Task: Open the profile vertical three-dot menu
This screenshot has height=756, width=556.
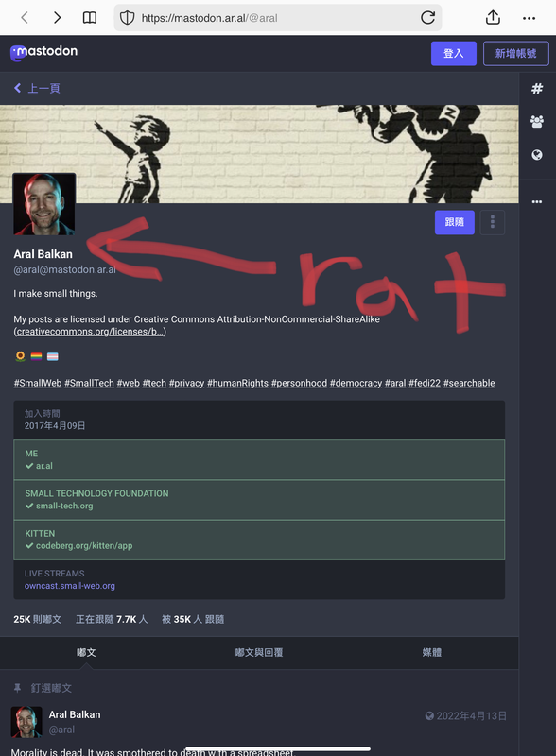Action: pos(493,222)
